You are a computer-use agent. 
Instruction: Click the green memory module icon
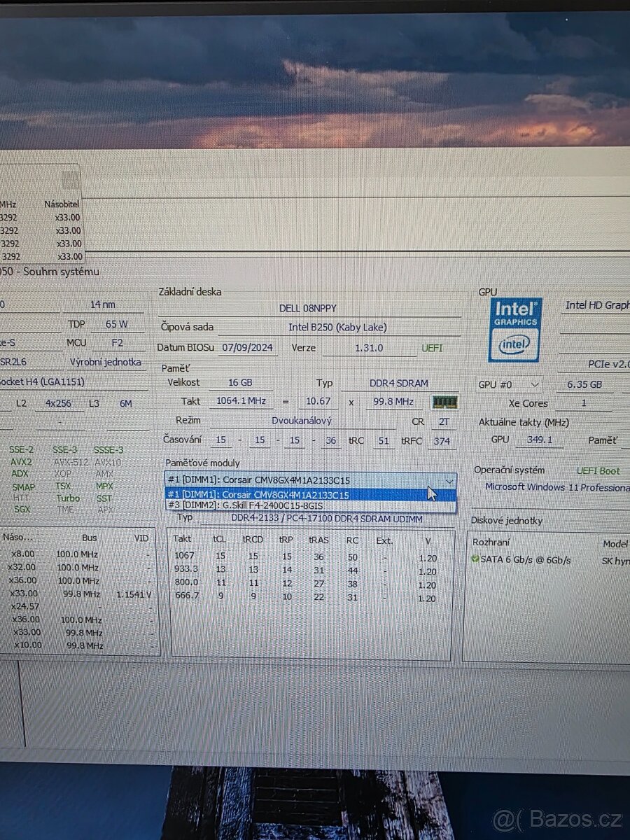445,402
